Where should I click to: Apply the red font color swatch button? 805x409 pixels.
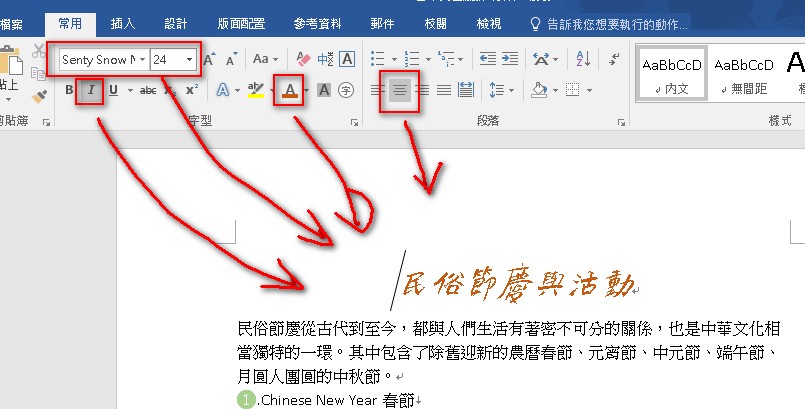(x=289, y=91)
